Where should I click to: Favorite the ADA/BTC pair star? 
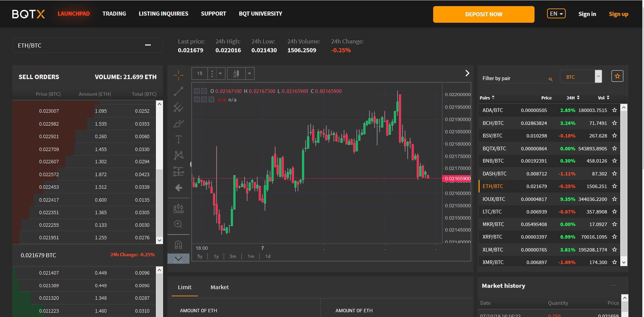click(615, 110)
